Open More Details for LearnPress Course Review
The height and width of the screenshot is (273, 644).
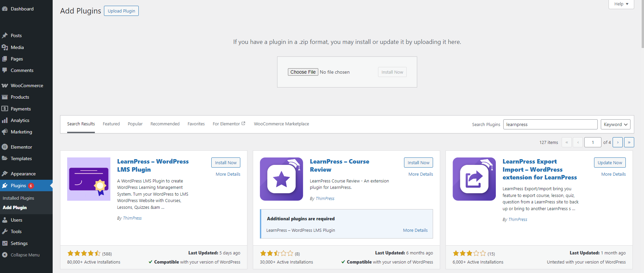pos(421,174)
